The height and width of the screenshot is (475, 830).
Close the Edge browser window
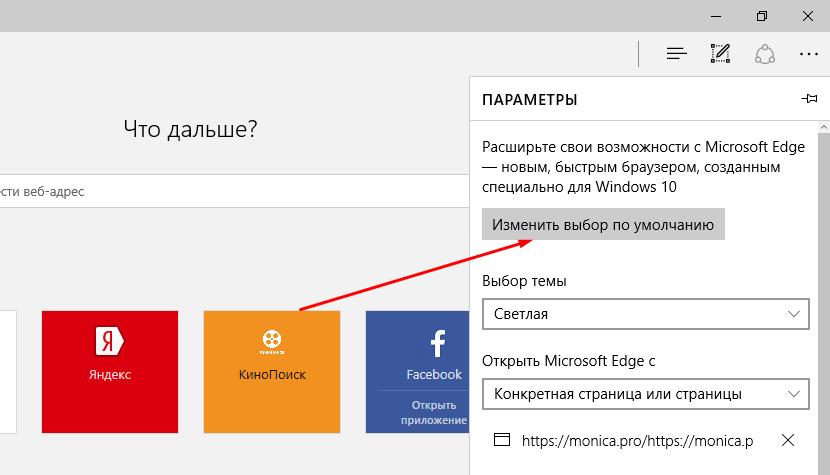coord(808,16)
